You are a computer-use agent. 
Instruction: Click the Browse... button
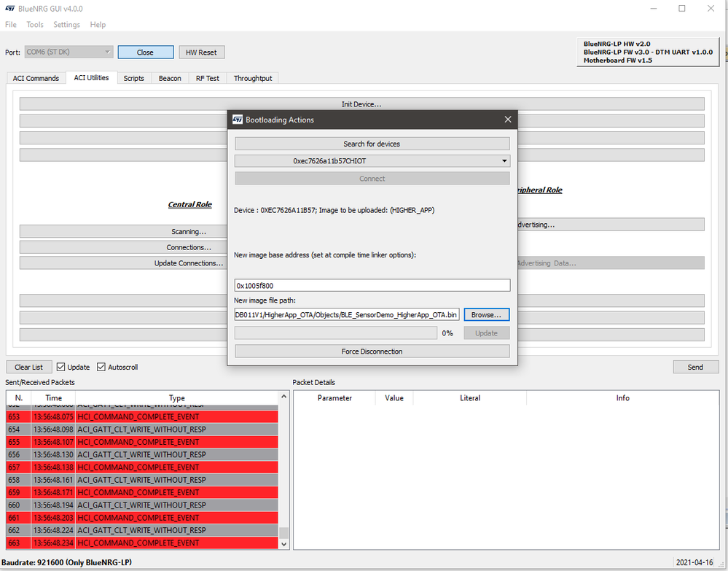(x=486, y=314)
